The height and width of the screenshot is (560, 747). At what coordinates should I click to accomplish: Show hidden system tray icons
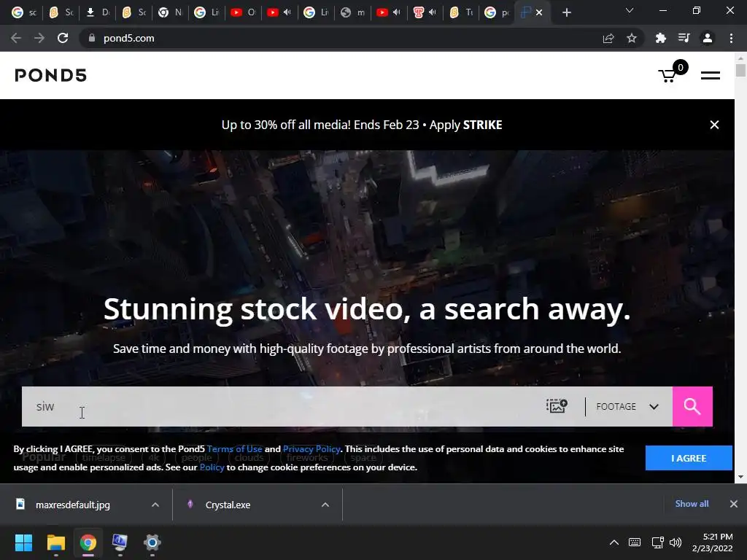pos(614,542)
